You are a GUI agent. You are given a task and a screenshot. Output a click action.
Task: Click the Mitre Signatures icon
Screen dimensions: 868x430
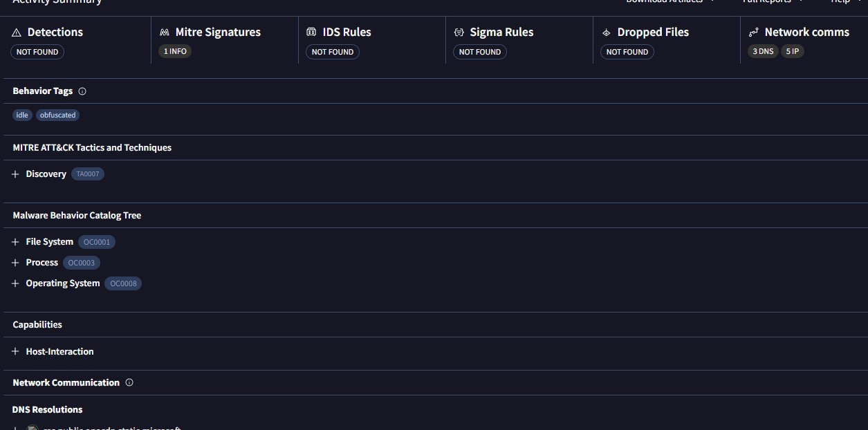coord(165,32)
